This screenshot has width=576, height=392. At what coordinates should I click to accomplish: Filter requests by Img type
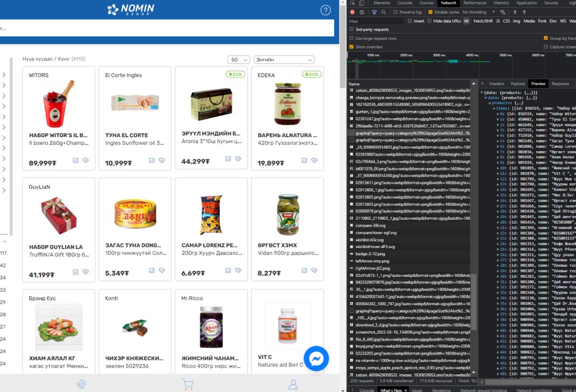[516, 21]
